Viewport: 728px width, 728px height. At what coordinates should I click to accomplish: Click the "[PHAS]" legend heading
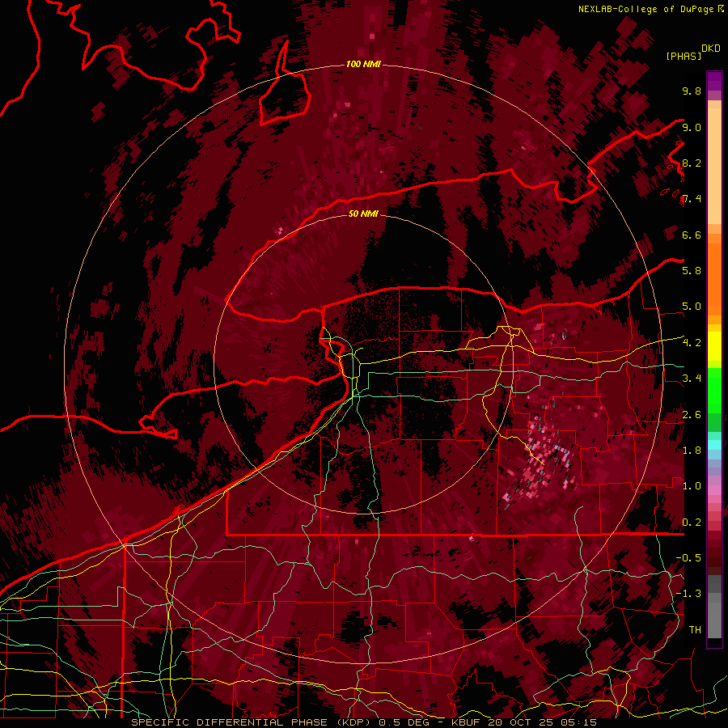click(684, 56)
